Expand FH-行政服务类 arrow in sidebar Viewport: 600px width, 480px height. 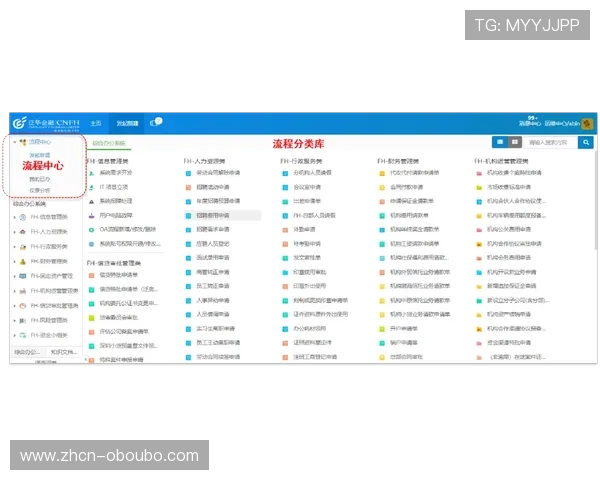coord(15,247)
